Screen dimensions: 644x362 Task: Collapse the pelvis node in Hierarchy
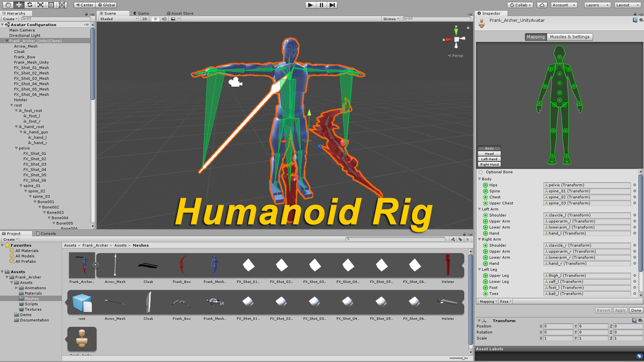point(16,148)
